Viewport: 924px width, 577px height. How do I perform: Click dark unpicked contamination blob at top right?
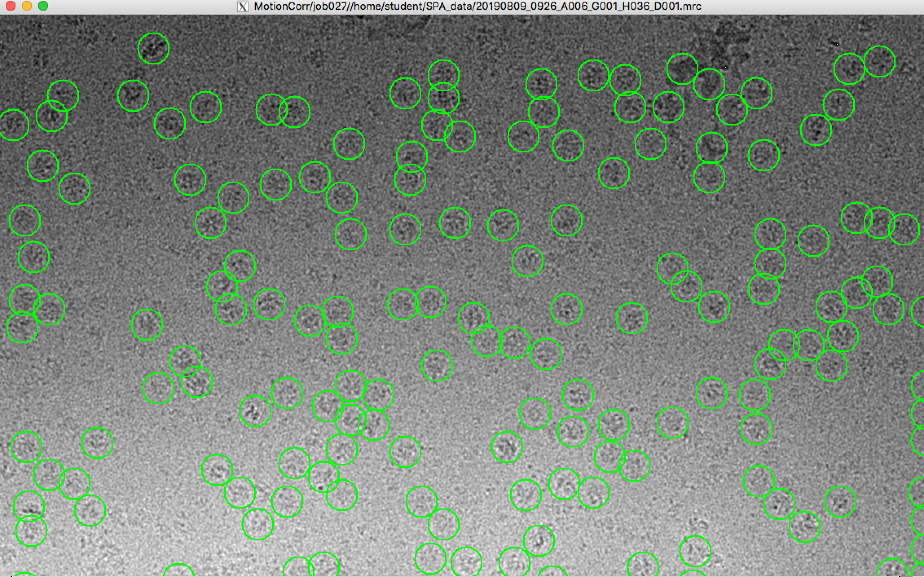point(729,39)
